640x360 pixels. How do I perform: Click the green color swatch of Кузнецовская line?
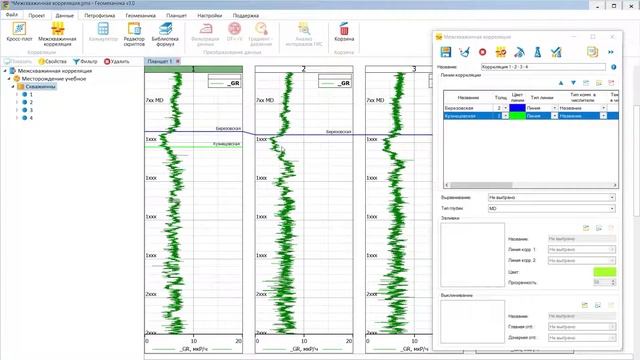pos(517,116)
